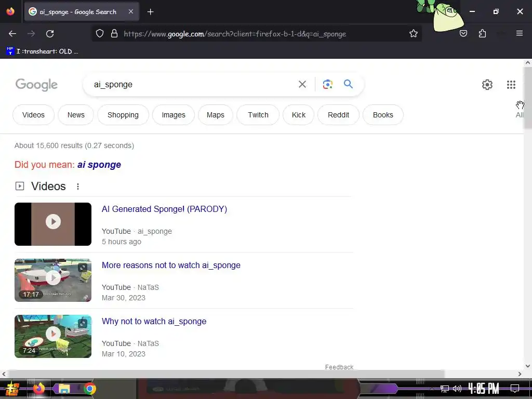This screenshot has height=399, width=532.
Task: Click the Google logo
Action: pos(36,85)
